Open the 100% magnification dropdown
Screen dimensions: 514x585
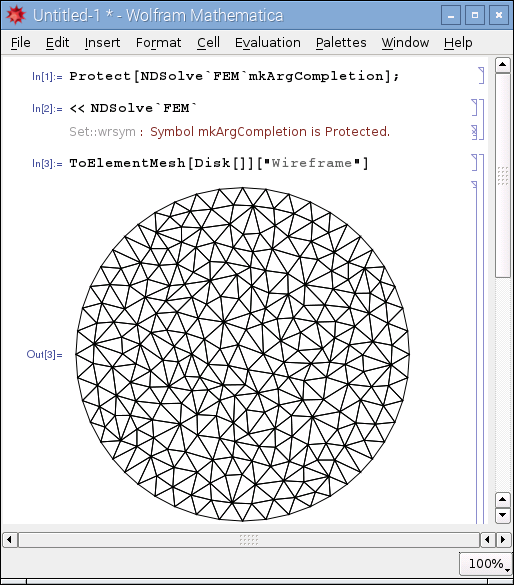tap(486, 563)
